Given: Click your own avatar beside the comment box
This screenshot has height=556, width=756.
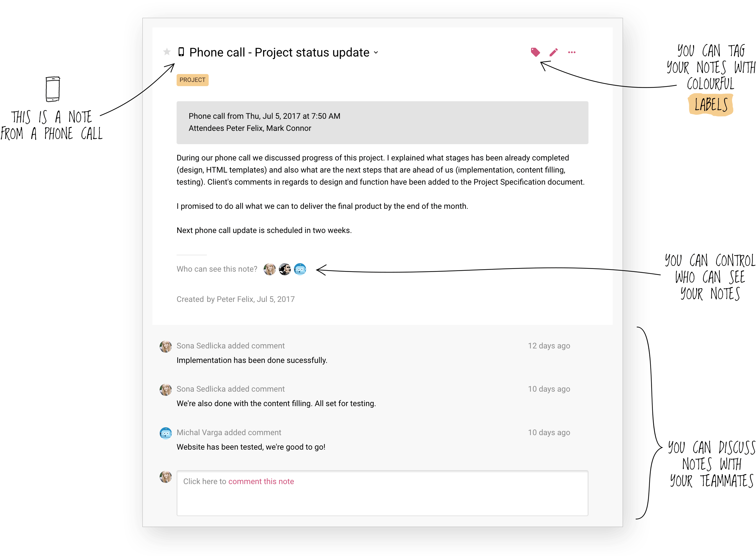Looking at the screenshot, I should tap(165, 477).
